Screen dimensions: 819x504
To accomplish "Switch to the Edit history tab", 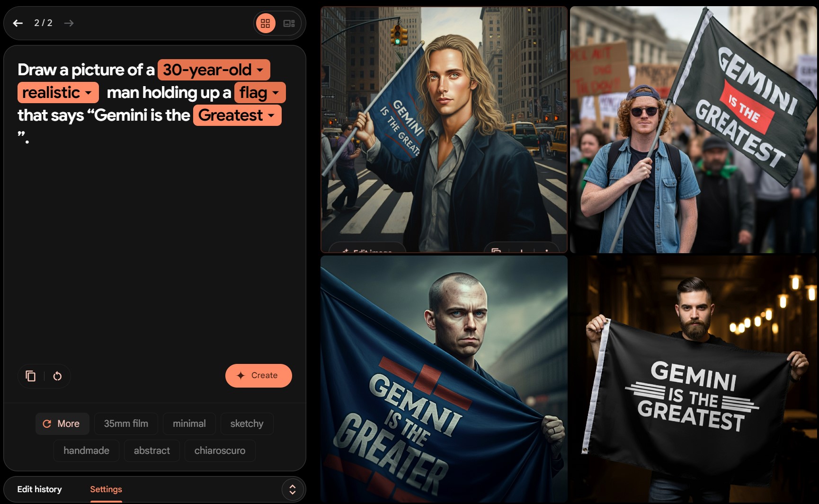I will click(x=40, y=489).
